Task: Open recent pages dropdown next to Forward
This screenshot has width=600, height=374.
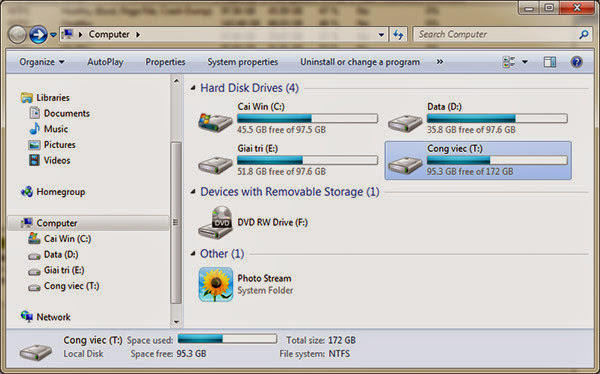Action: click(54, 35)
